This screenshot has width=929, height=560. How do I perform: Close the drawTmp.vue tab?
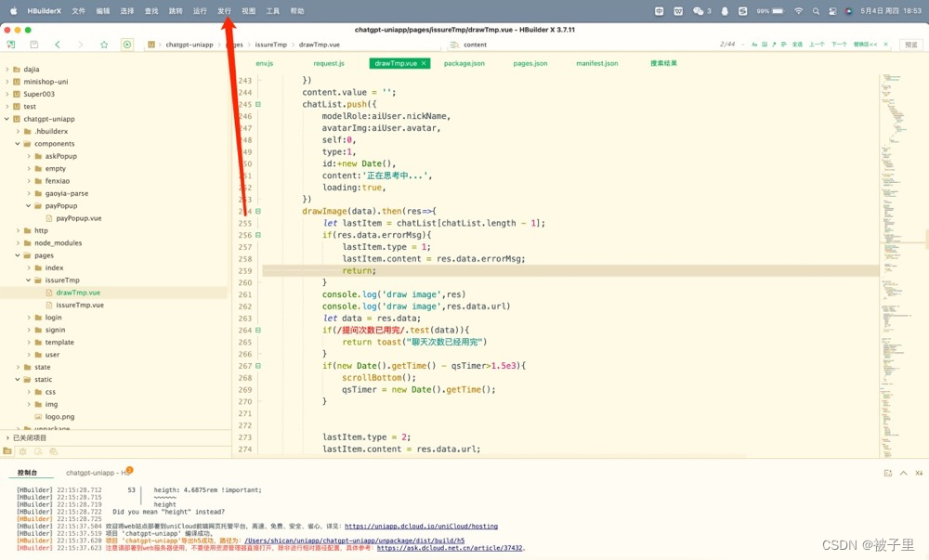click(424, 63)
